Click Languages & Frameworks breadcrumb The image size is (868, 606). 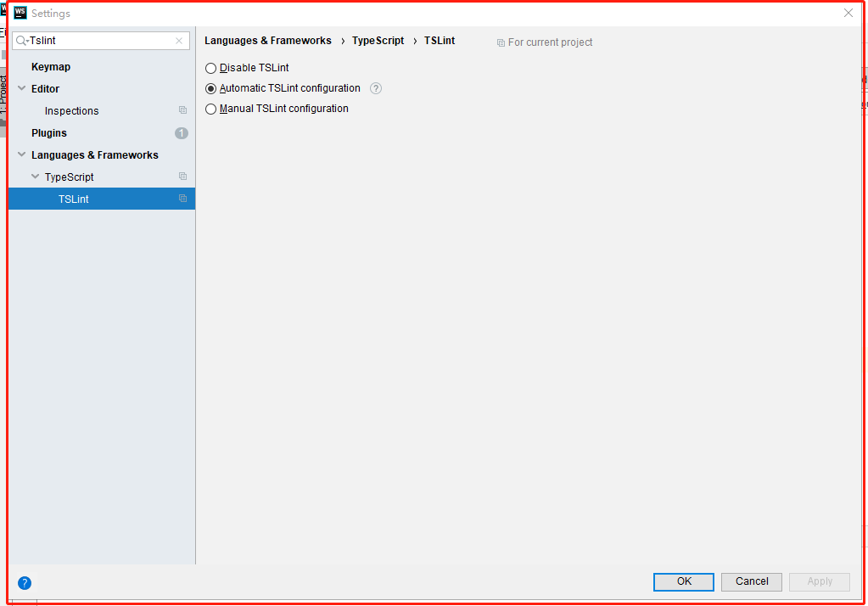click(268, 41)
